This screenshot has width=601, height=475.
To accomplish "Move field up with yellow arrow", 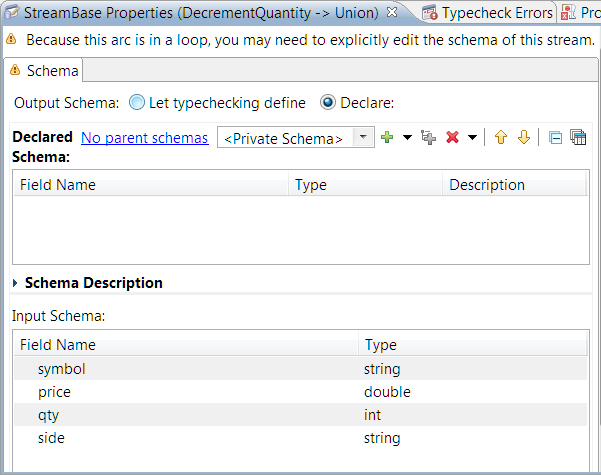I will tap(501, 137).
